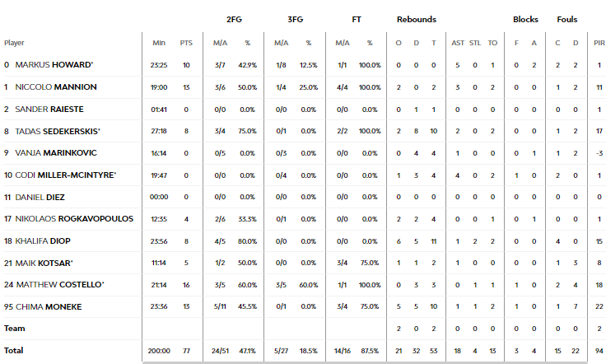Viewport: 606px width, 364px height.
Task: Select Sander Raieste in the player list
Action: pos(49,110)
